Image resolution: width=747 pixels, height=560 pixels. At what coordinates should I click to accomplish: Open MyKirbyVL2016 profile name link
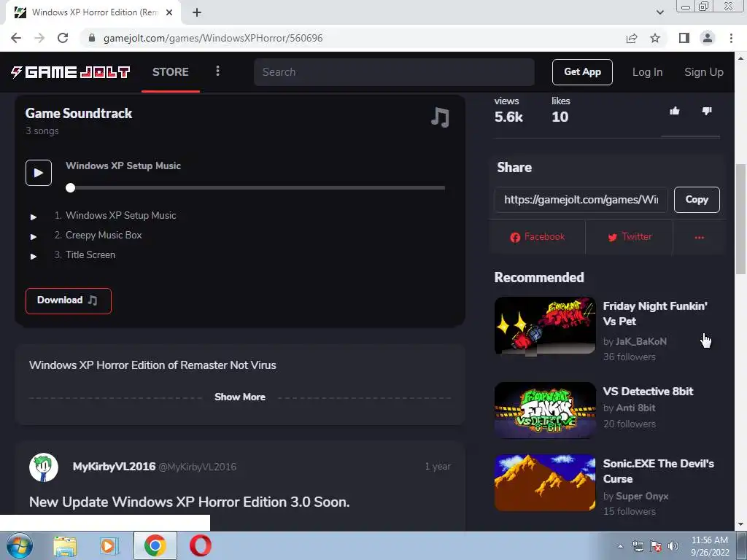coord(114,467)
